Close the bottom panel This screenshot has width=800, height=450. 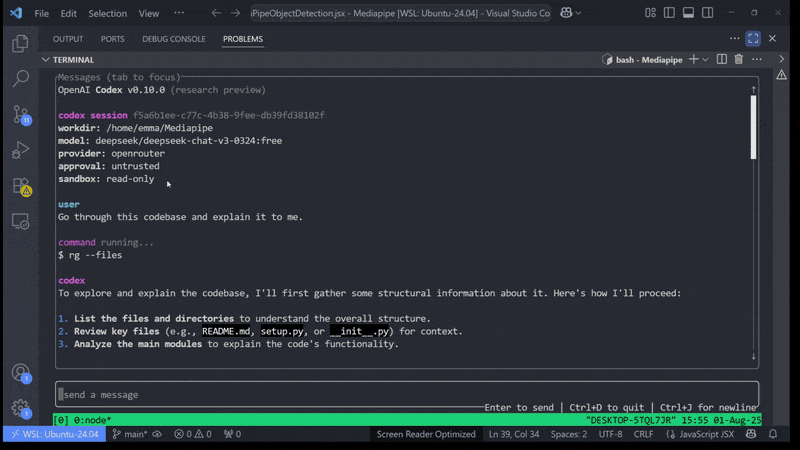[772, 38]
